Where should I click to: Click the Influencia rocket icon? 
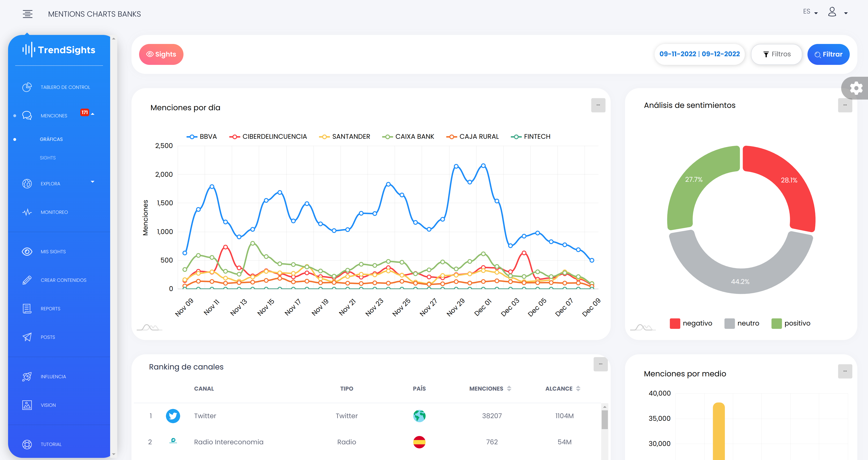tap(27, 377)
